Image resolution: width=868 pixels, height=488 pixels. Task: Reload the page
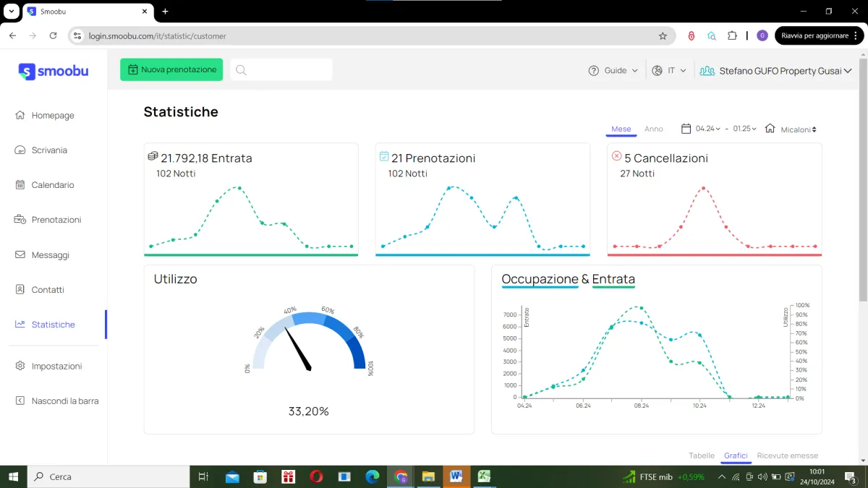click(x=53, y=35)
